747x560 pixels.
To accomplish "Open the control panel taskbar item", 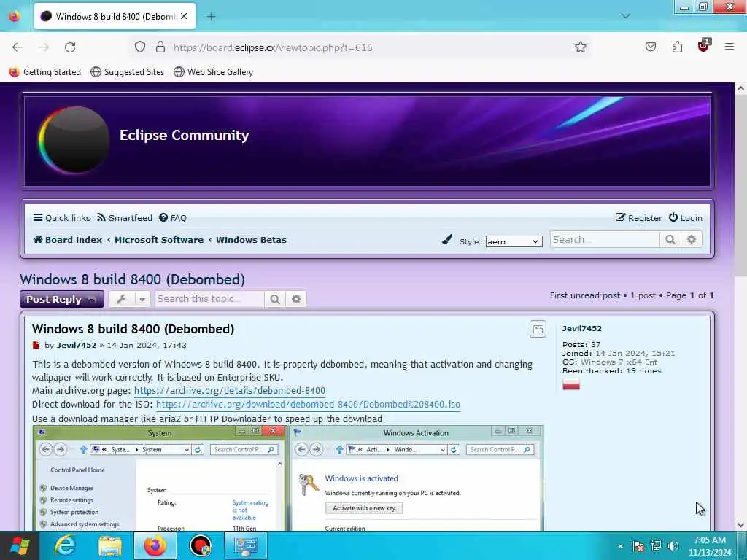I will tap(246, 545).
